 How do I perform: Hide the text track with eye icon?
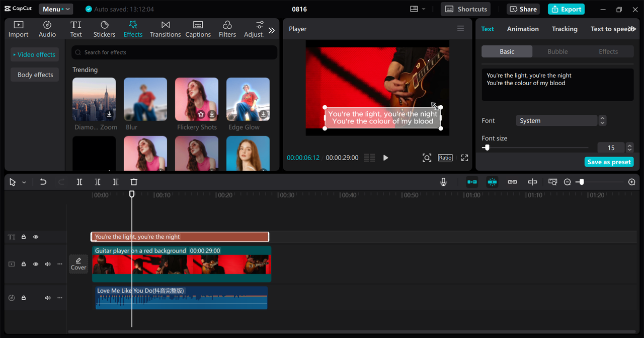[x=36, y=237]
